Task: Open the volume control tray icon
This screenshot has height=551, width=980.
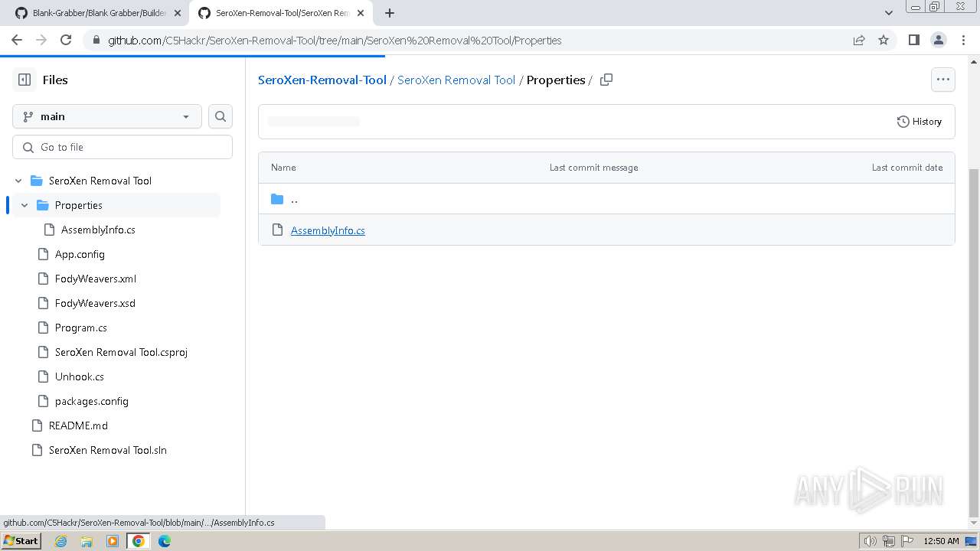Action: tap(870, 541)
